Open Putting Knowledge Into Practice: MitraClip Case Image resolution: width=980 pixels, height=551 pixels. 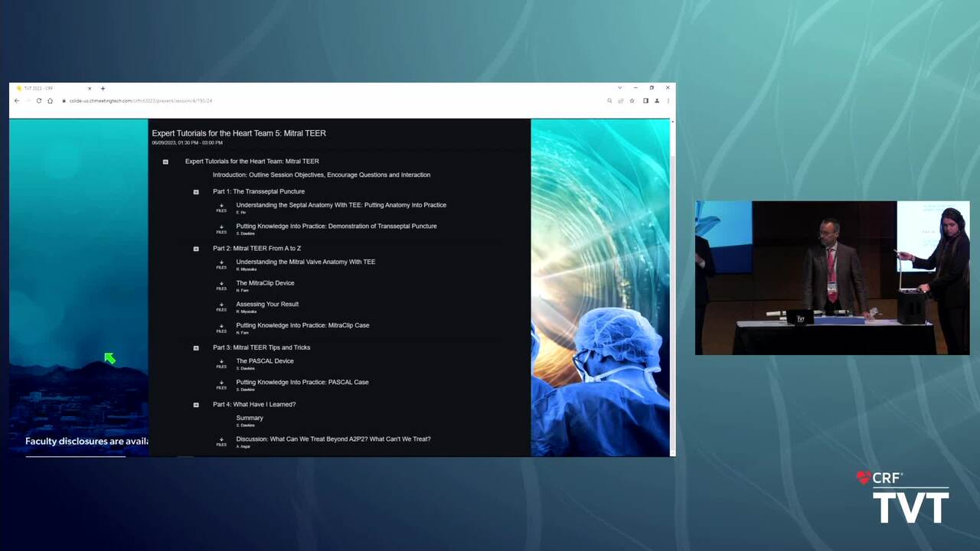(302, 325)
